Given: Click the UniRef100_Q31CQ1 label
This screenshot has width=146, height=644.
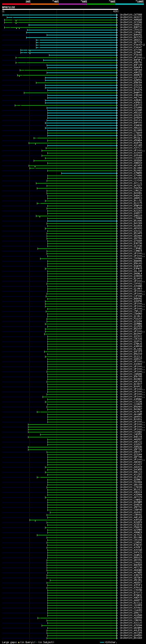Looking at the screenshot, I should pyautogui.click(x=131, y=85).
